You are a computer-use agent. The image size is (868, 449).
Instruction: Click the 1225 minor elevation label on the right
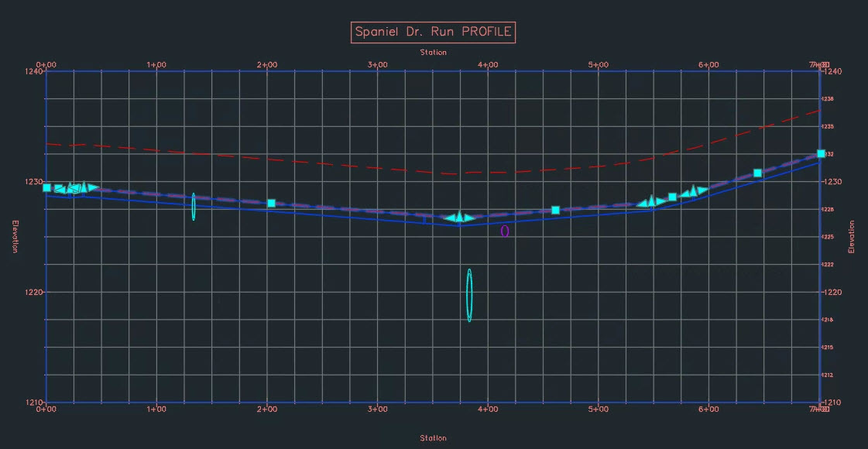tap(828, 237)
